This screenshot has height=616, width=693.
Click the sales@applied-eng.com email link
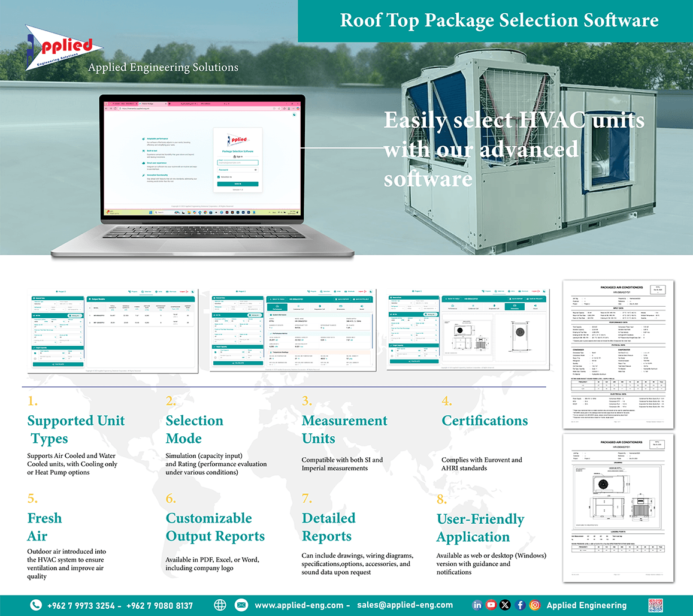coord(405,605)
